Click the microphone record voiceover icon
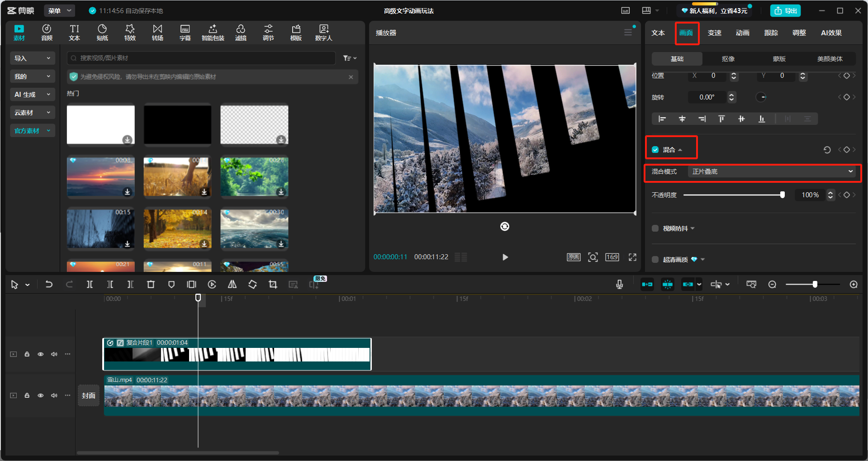 pos(619,285)
